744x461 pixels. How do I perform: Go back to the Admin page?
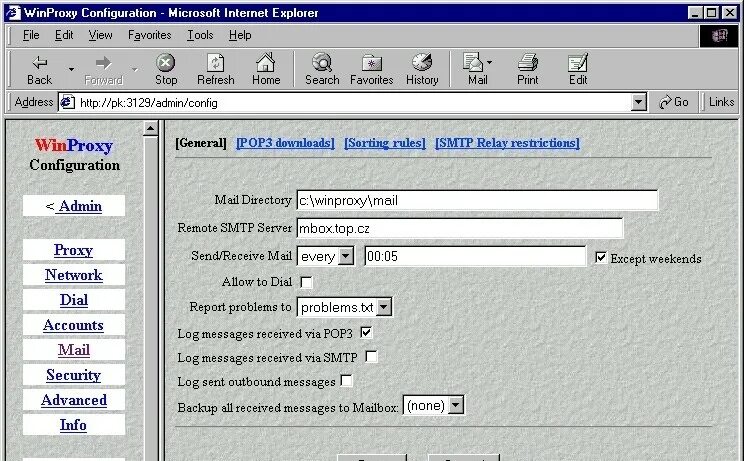coord(74,206)
